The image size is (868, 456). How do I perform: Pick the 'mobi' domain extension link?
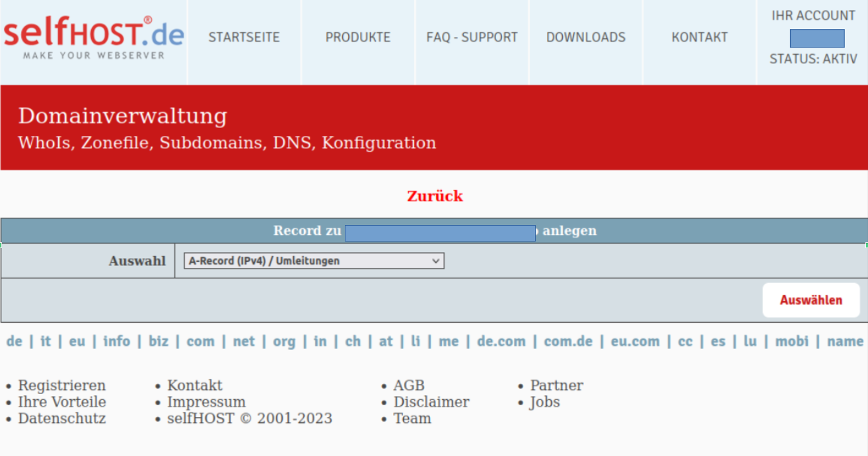click(791, 341)
